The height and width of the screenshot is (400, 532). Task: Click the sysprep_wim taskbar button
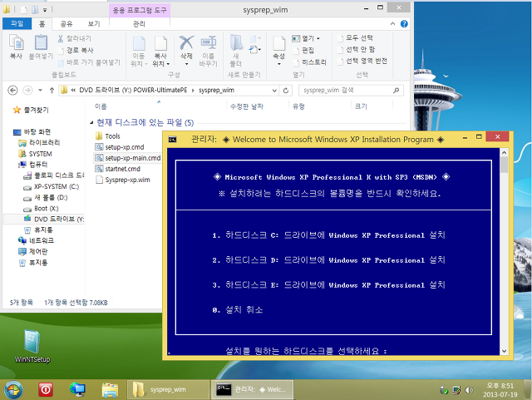pyautogui.click(x=168, y=389)
